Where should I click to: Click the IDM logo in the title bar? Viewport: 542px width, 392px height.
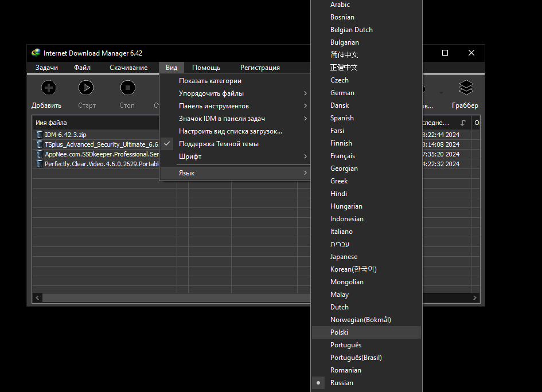coord(36,53)
